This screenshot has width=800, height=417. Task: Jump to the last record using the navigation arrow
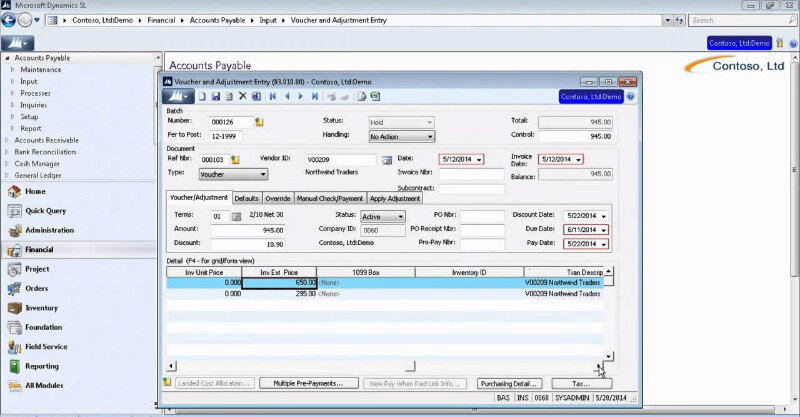pos(314,97)
